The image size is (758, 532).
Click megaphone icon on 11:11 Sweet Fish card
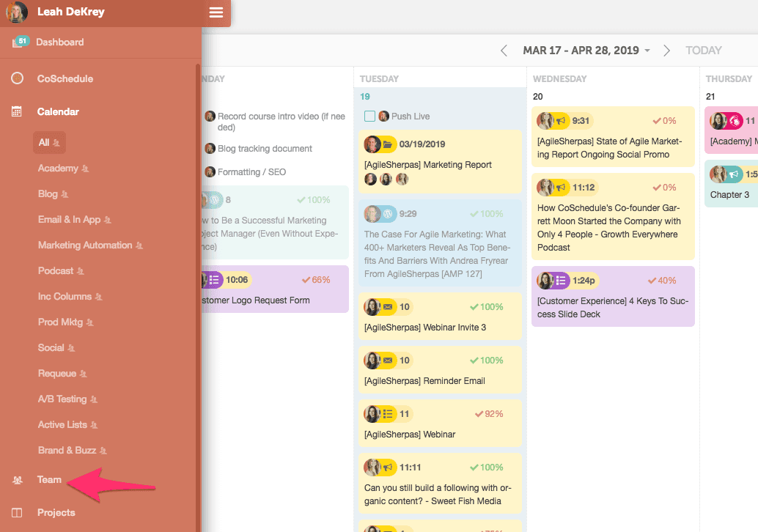point(388,468)
